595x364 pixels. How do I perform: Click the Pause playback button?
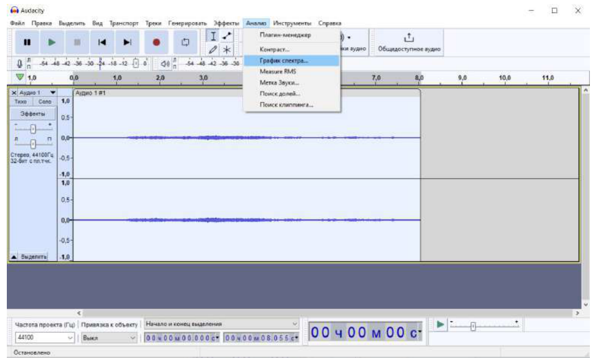(27, 42)
